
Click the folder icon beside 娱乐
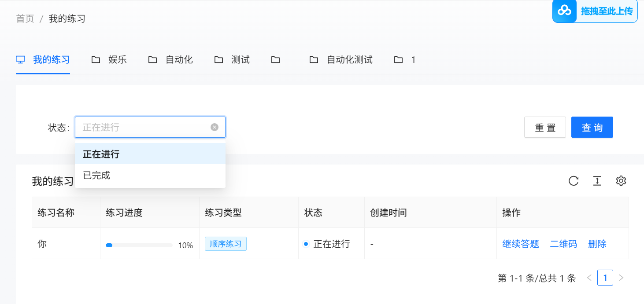96,59
